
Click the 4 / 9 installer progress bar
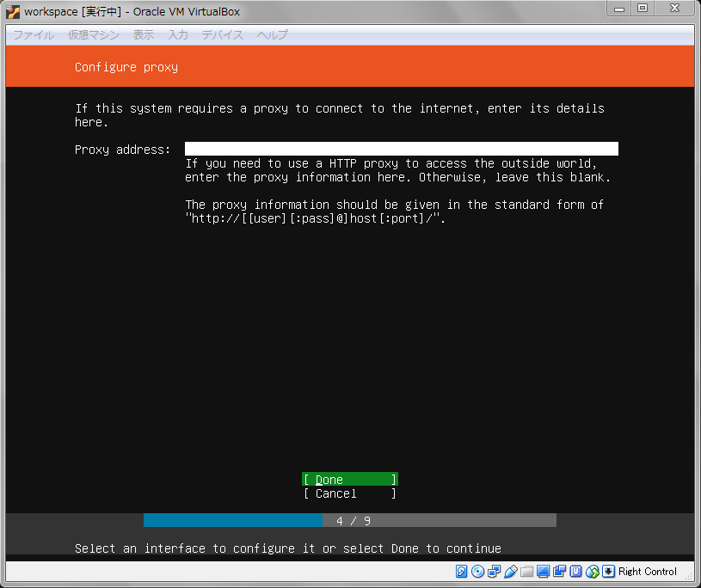[x=349, y=521]
